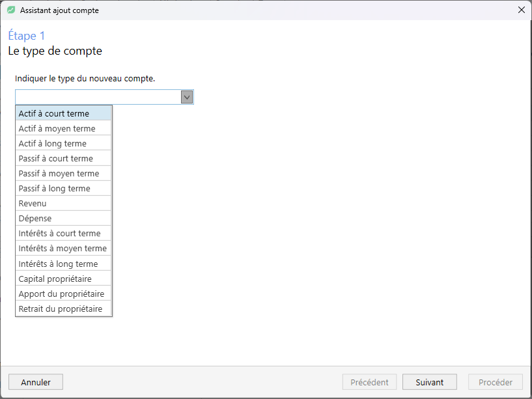Select Retrait du propriétaire
The width and height of the screenshot is (532, 399).
[63, 309]
